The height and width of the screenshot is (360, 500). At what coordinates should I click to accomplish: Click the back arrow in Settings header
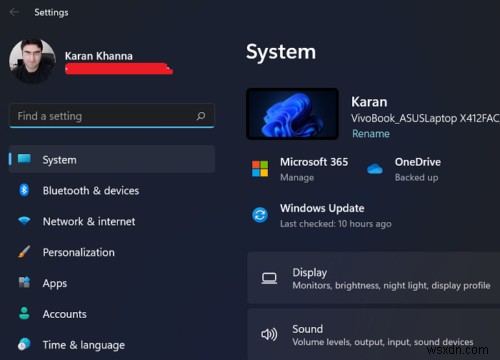coord(14,12)
